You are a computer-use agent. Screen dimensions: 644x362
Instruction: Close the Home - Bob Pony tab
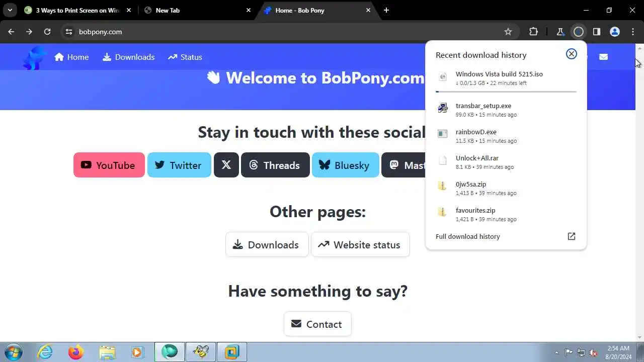click(x=368, y=10)
